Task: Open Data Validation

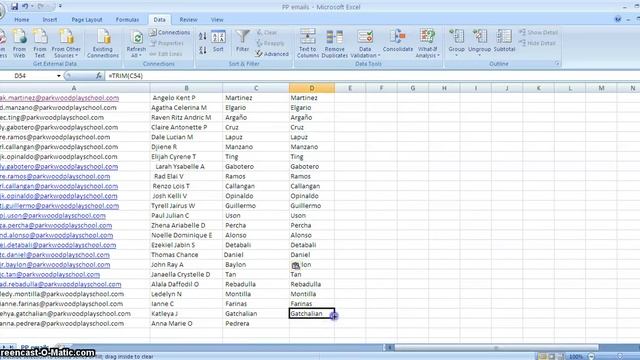Action: click(365, 43)
